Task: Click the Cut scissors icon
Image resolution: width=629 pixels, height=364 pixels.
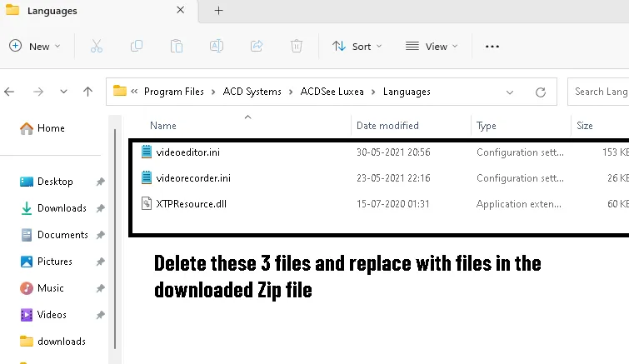Action: point(96,47)
